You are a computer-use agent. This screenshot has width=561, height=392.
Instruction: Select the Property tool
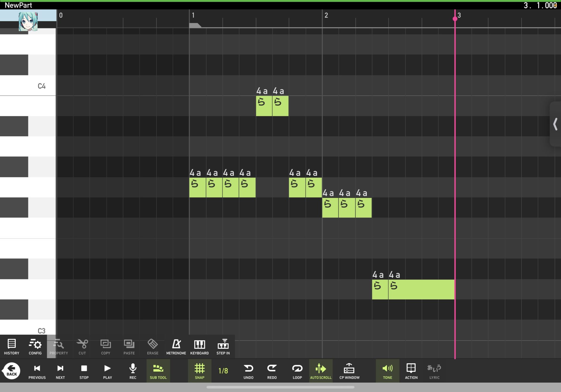[58, 346]
